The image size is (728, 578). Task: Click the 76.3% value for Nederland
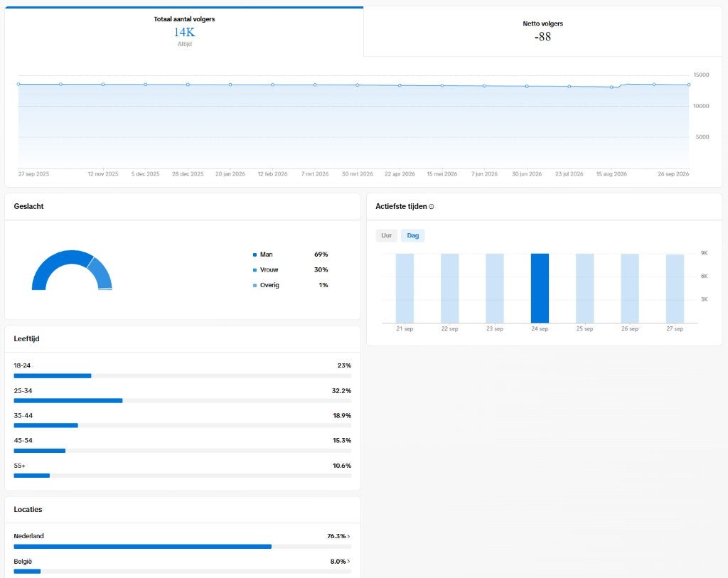point(336,536)
